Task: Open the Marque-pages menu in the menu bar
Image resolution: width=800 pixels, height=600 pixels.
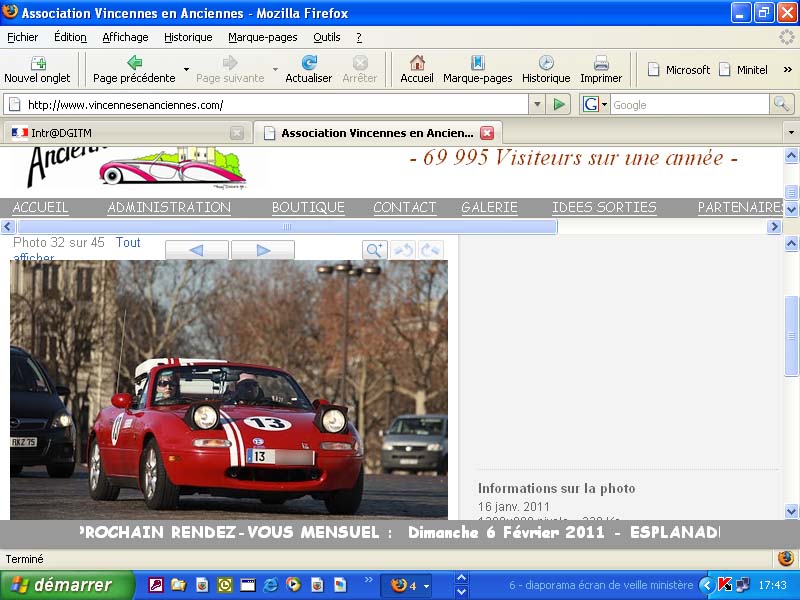Action: pos(263,37)
